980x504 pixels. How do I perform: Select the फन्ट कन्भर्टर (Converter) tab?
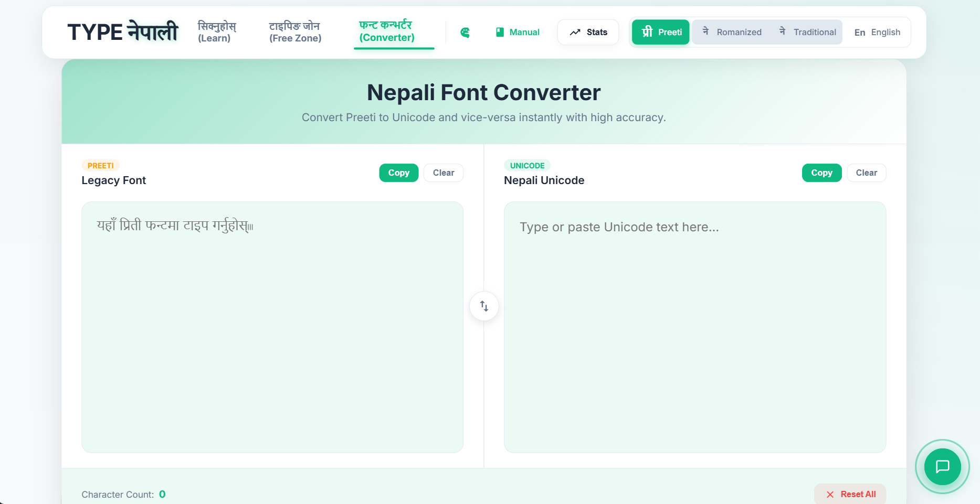pyautogui.click(x=386, y=31)
